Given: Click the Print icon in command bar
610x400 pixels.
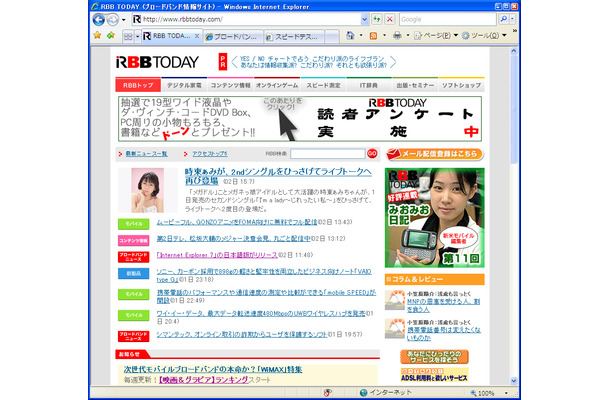Looking at the screenshot, I should [397, 36].
